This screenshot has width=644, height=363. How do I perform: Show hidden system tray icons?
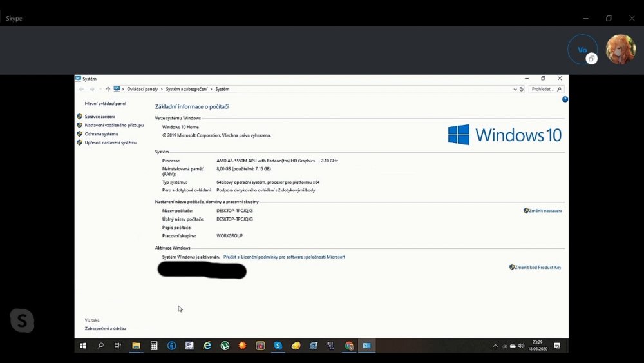(495, 346)
